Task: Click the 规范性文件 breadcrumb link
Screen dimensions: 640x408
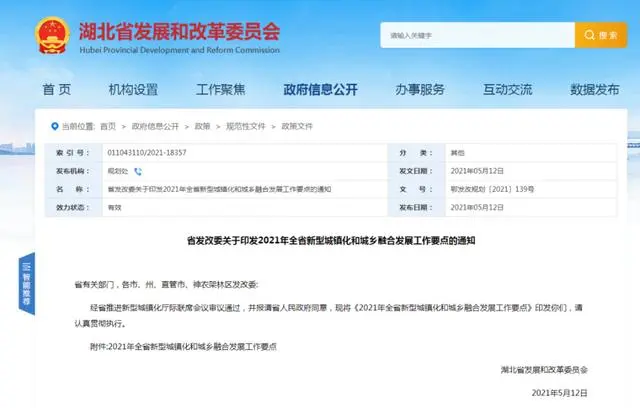Action: 245,127
